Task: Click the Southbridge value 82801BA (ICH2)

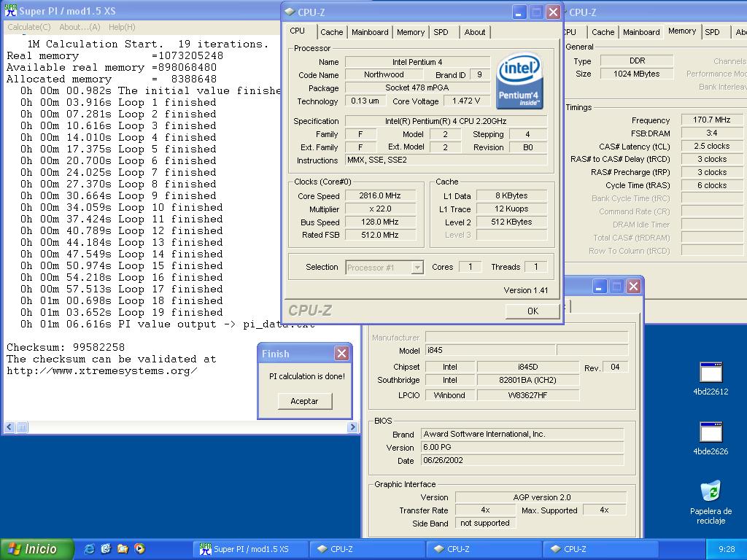Action: point(528,380)
